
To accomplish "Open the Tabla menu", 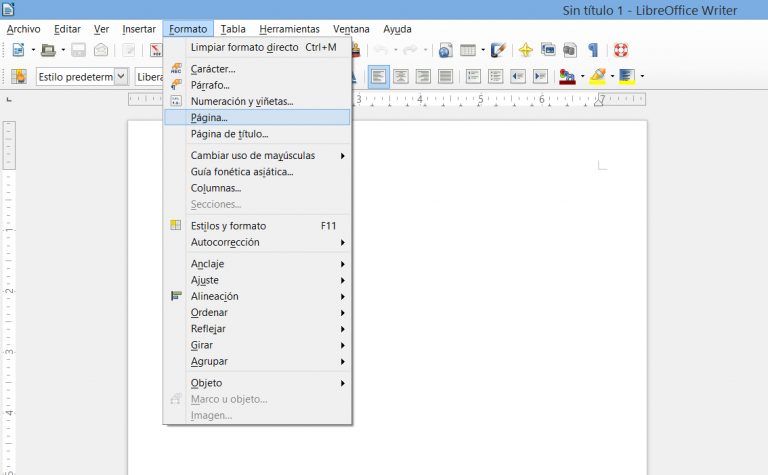I will (233, 29).
